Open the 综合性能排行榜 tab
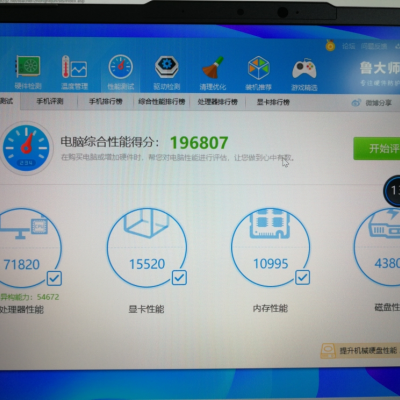This screenshot has height=400, width=400. (x=162, y=102)
